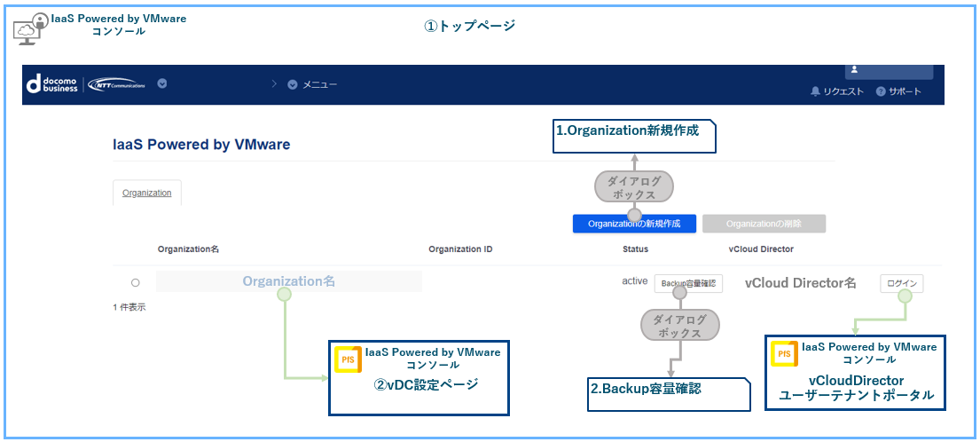Select the radio button on the Organization row
This screenshot has width=980, height=442.
(x=135, y=282)
